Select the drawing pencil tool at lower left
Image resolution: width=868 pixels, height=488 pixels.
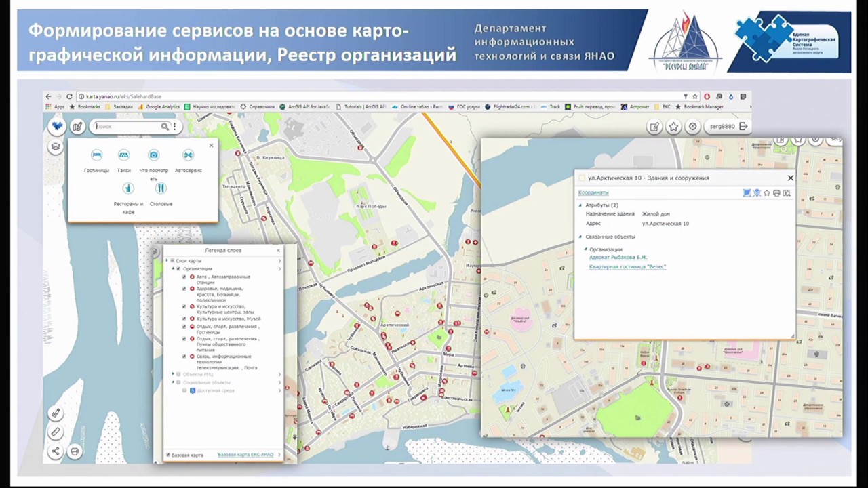(56, 413)
